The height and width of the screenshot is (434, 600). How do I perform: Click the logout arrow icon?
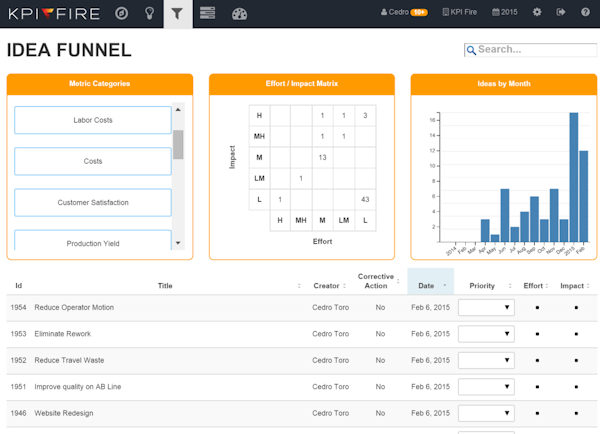pos(561,13)
